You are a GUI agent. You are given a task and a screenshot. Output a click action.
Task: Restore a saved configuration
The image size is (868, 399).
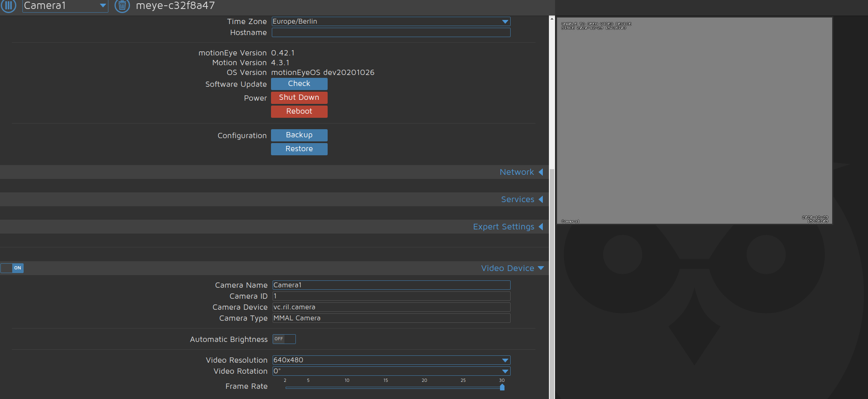click(x=299, y=149)
